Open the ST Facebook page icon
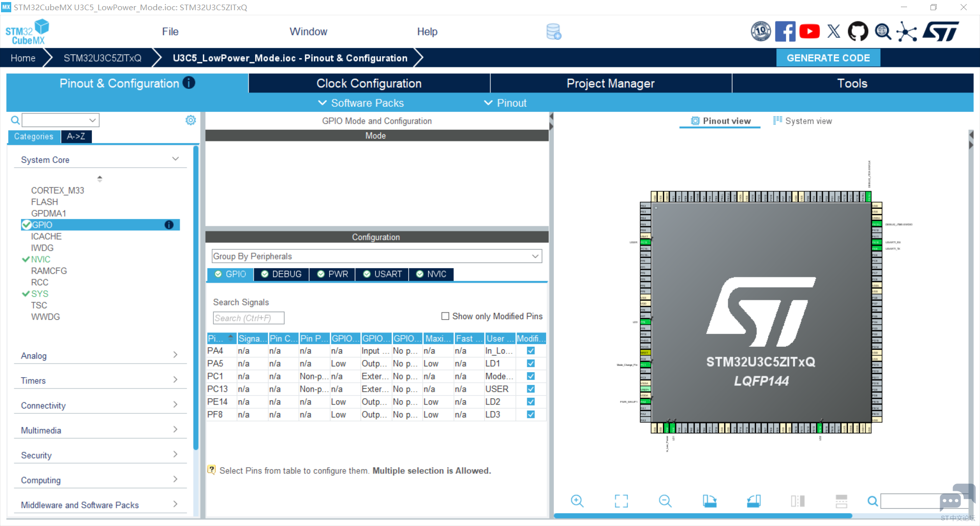 785,32
